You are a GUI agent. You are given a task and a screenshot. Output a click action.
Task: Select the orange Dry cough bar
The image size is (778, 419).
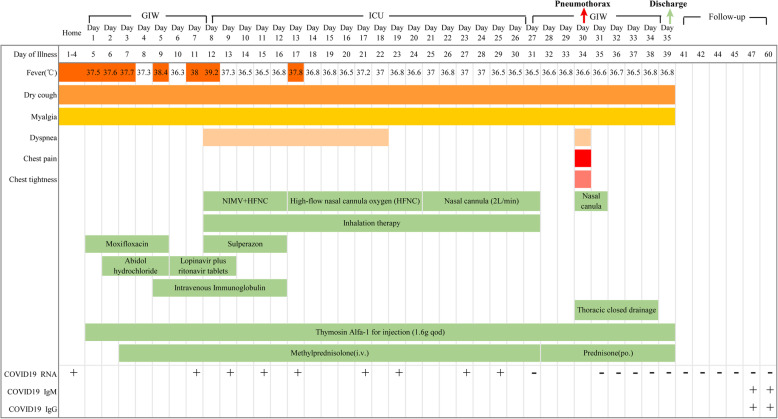pos(367,95)
